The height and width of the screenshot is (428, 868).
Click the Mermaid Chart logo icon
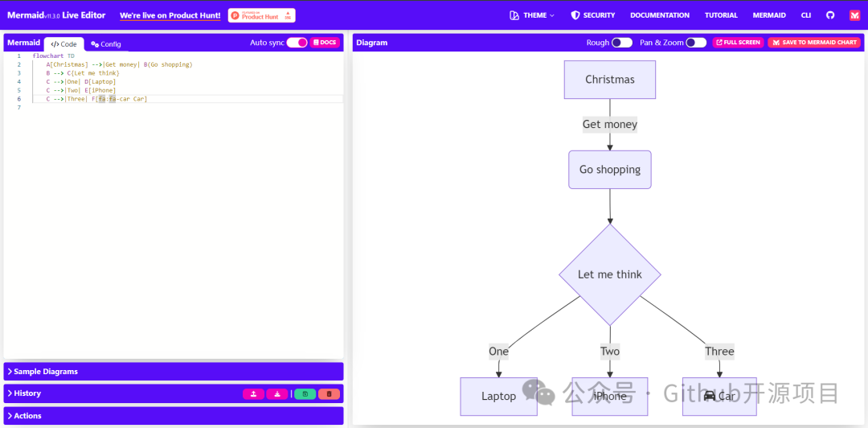[854, 15]
